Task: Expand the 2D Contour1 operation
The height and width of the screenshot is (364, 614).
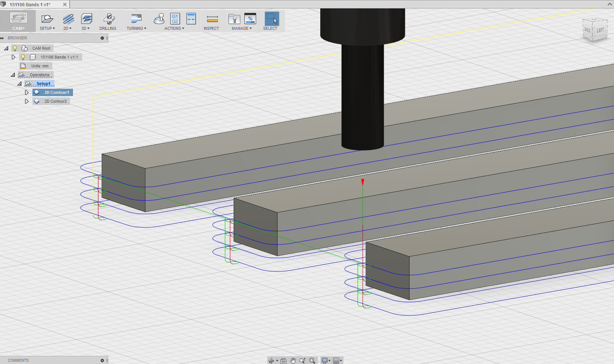Action: 27,92
